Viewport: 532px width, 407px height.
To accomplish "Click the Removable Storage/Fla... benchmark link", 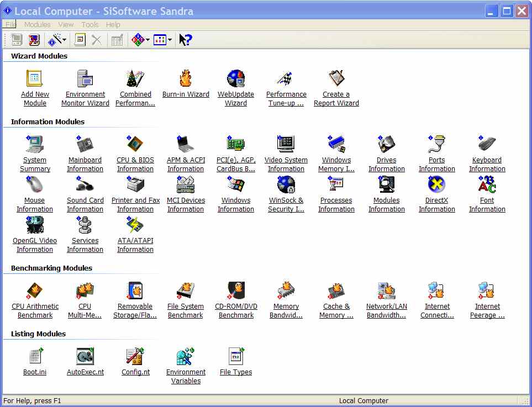I will pos(135,311).
